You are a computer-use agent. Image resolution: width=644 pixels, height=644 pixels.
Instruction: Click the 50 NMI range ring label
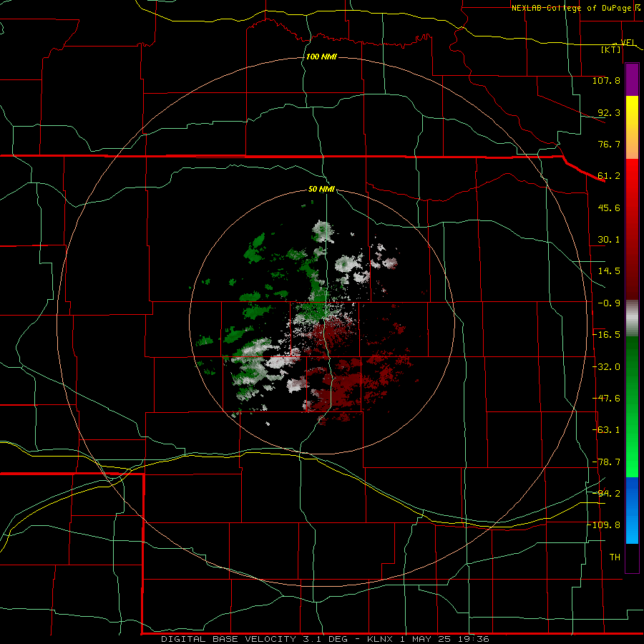[x=321, y=190]
